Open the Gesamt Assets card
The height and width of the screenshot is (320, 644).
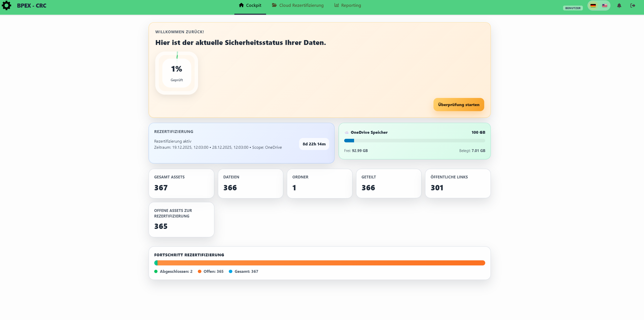click(x=181, y=183)
